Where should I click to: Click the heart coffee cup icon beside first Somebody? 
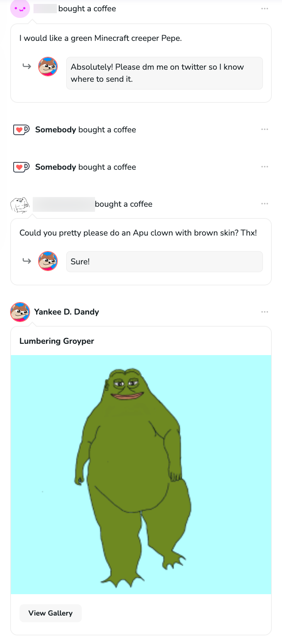point(20,129)
